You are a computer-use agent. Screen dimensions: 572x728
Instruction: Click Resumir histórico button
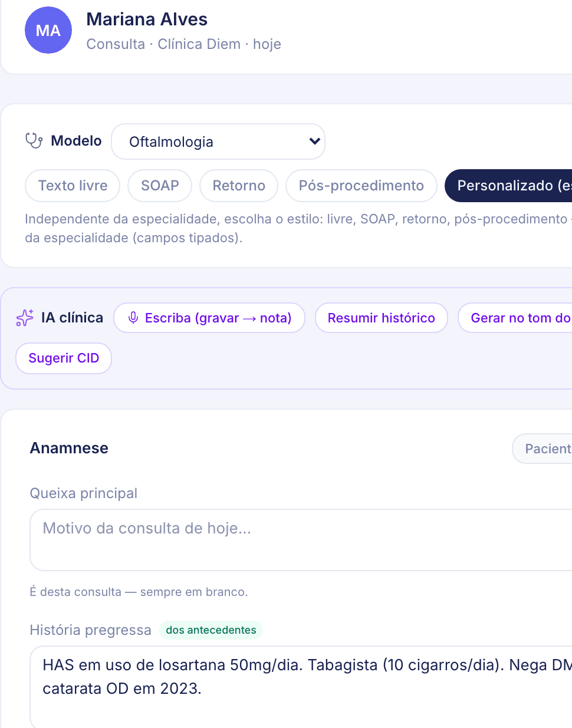382,318
